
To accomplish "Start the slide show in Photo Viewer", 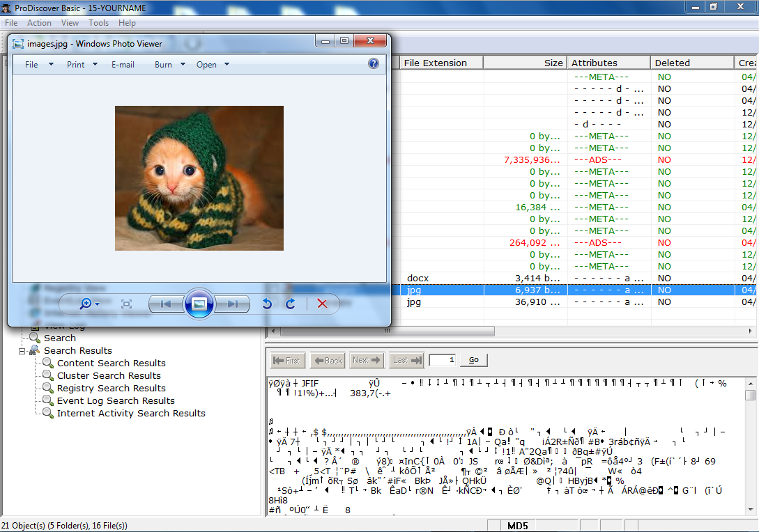I will pyautogui.click(x=199, y=304).
